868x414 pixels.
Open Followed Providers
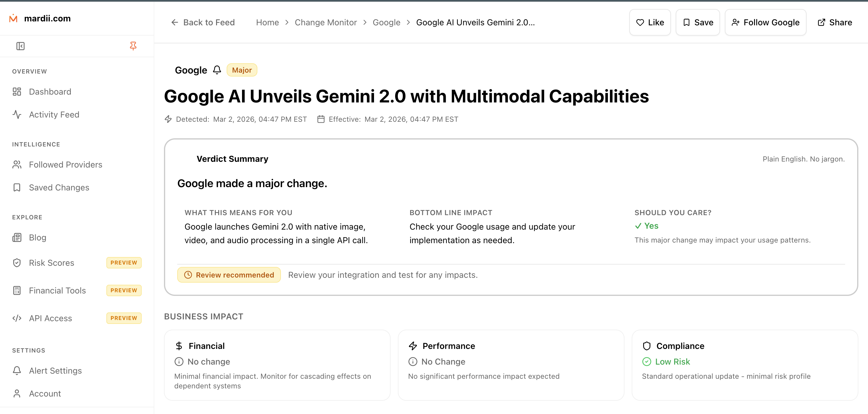pos(65,165)
